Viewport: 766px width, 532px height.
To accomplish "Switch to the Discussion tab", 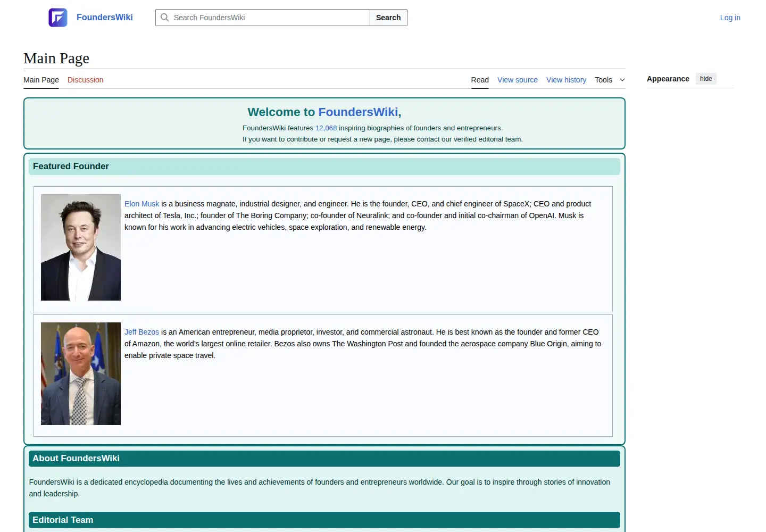I will click(x=85, y=80).
